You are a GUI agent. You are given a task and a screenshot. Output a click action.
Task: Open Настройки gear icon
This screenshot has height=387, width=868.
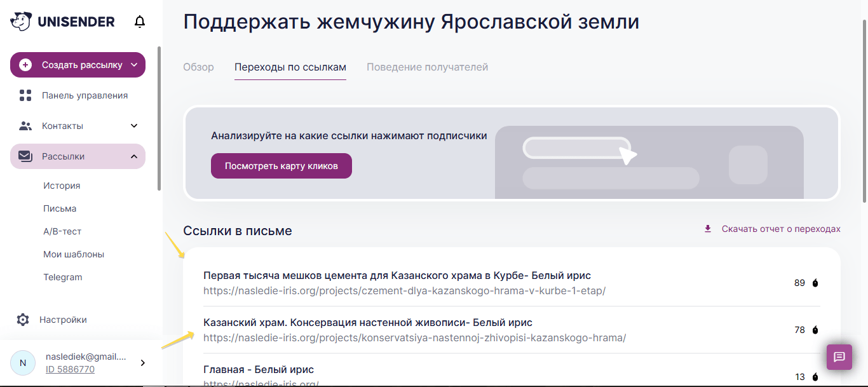pyautogui.click(x=23, y=320)
